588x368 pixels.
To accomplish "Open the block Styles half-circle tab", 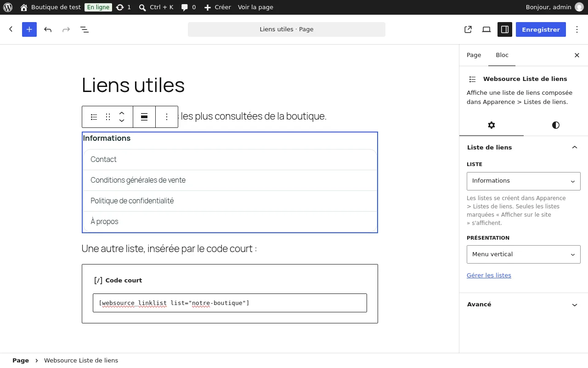I will point(556,125).
